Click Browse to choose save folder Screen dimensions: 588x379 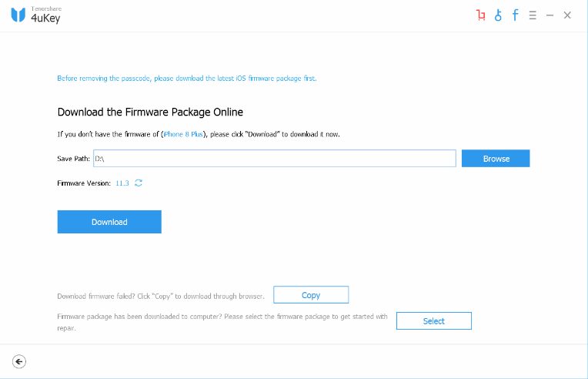(x=496, y=159)
